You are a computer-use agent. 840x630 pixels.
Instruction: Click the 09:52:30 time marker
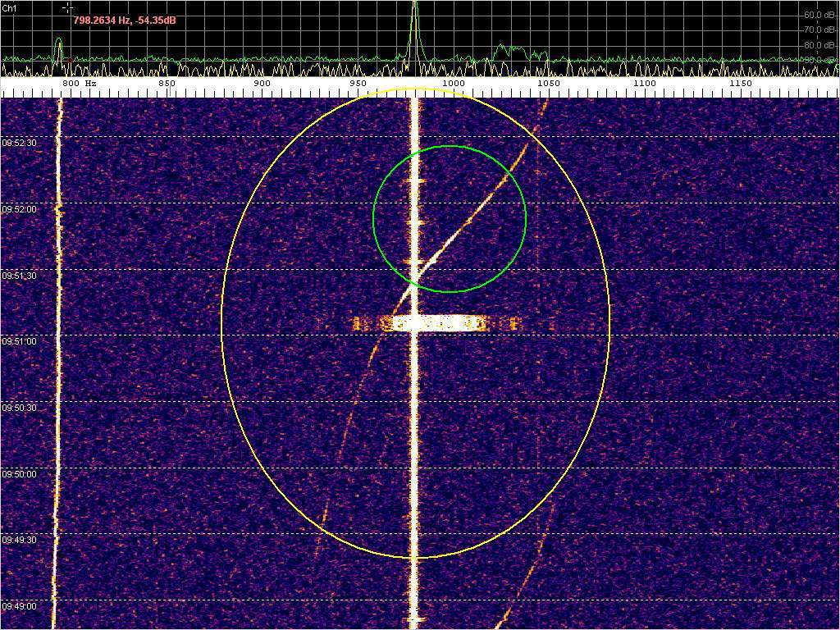point(20,143)
